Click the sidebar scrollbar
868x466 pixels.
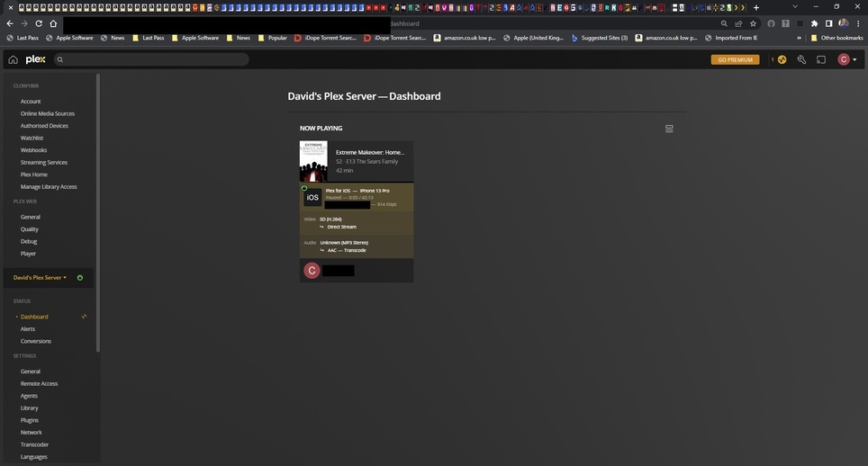[x=98, y=213]
